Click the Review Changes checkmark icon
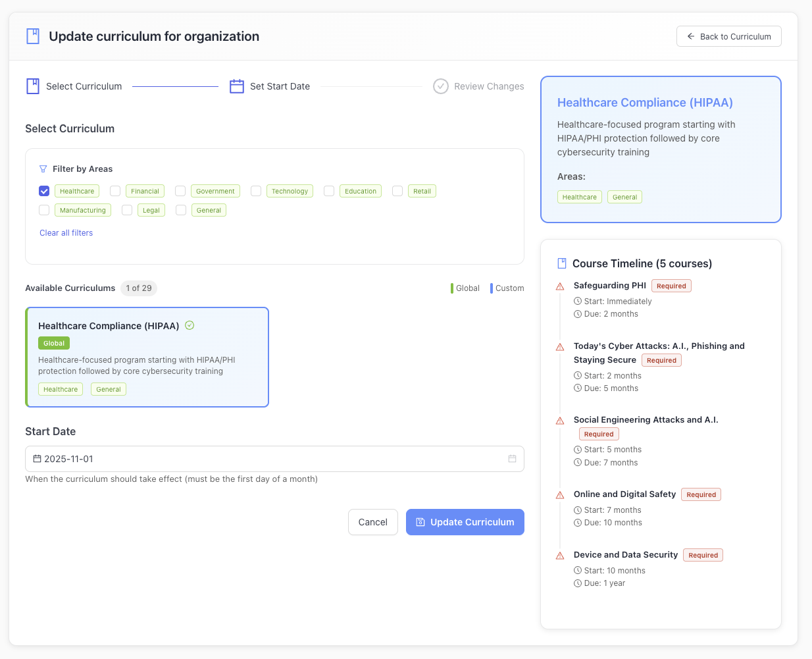This screenshot has height=659, width=812. (441, 86)
